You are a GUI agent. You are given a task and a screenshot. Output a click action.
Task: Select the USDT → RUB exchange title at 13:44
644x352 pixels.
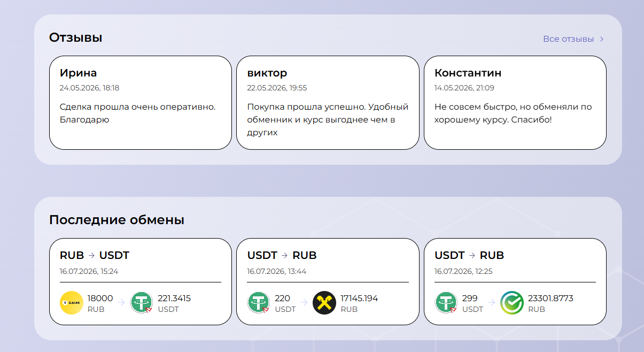pos(282,255)
